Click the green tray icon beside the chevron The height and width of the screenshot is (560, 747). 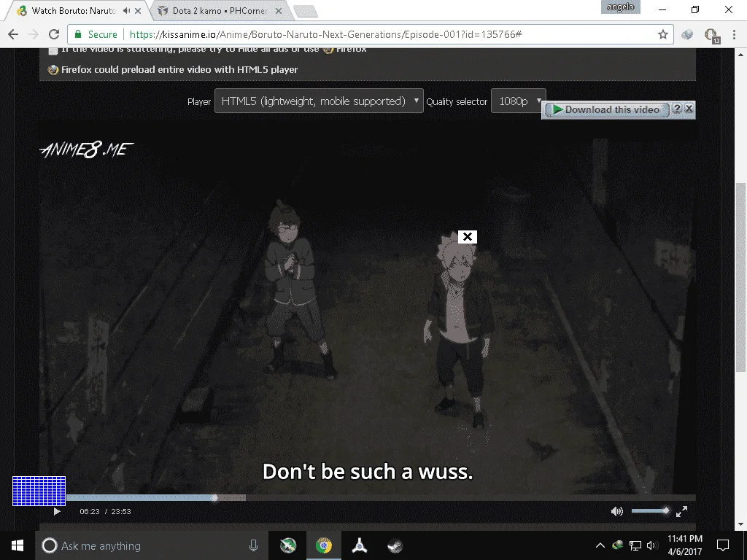point(618,545)
